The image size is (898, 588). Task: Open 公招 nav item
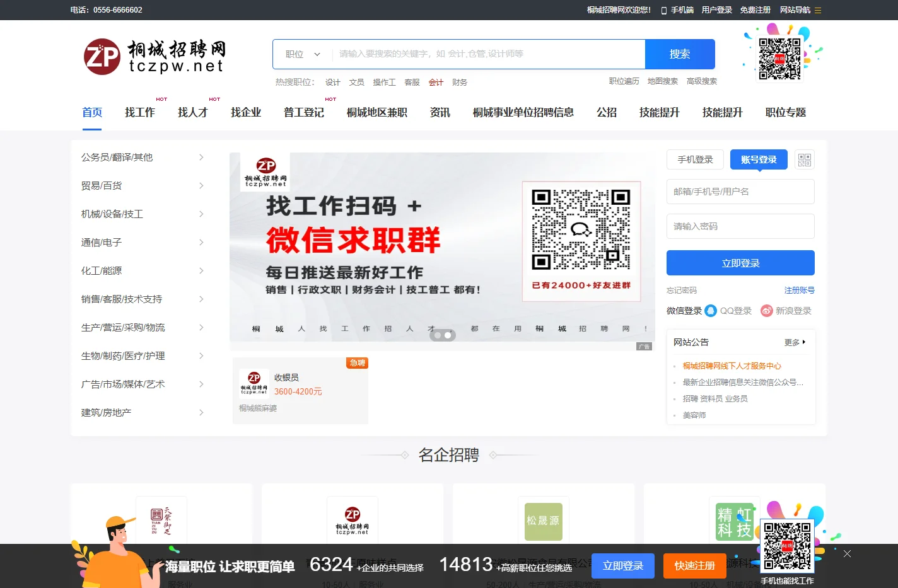coord(607,112)
